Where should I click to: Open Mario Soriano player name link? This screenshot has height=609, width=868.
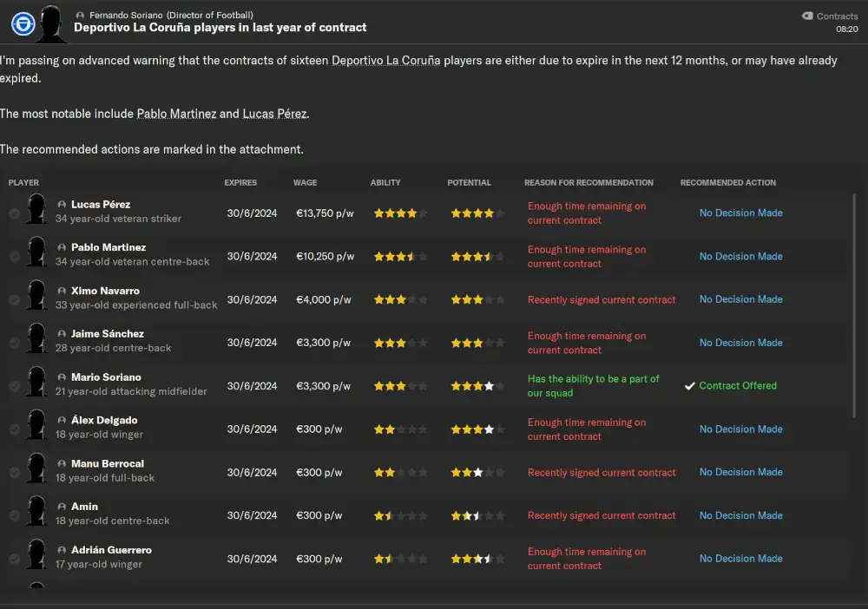pyautogui.click(x=106, y=377)
